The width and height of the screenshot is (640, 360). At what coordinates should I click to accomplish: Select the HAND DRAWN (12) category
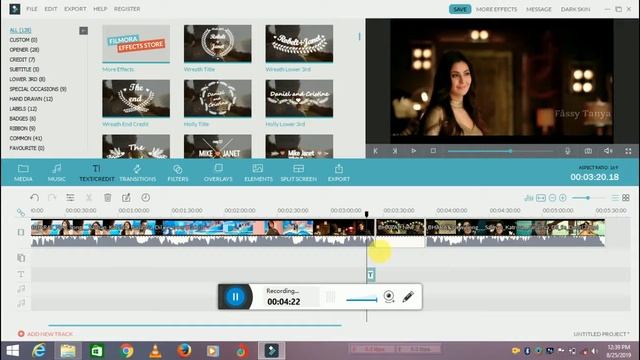[31, 99]
